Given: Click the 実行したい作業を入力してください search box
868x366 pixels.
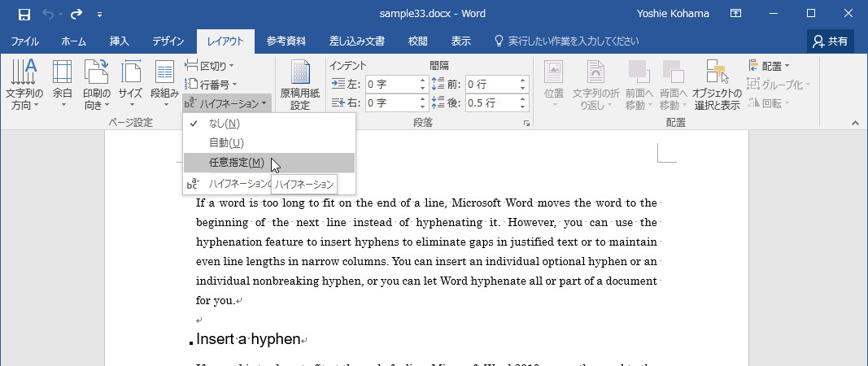Looking at the screenshot, I should click(567, 41).
